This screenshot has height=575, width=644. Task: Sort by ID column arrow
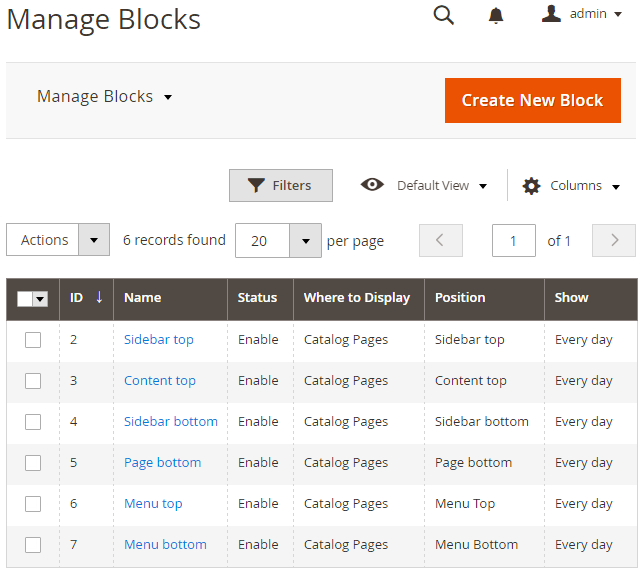click(99, 297)
